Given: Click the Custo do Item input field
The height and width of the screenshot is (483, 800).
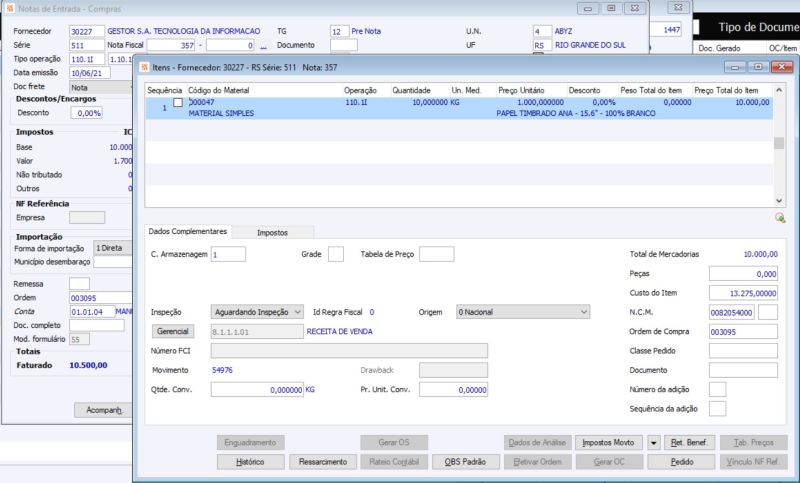Looking at the screenshot, I should [x=743, y=293].
